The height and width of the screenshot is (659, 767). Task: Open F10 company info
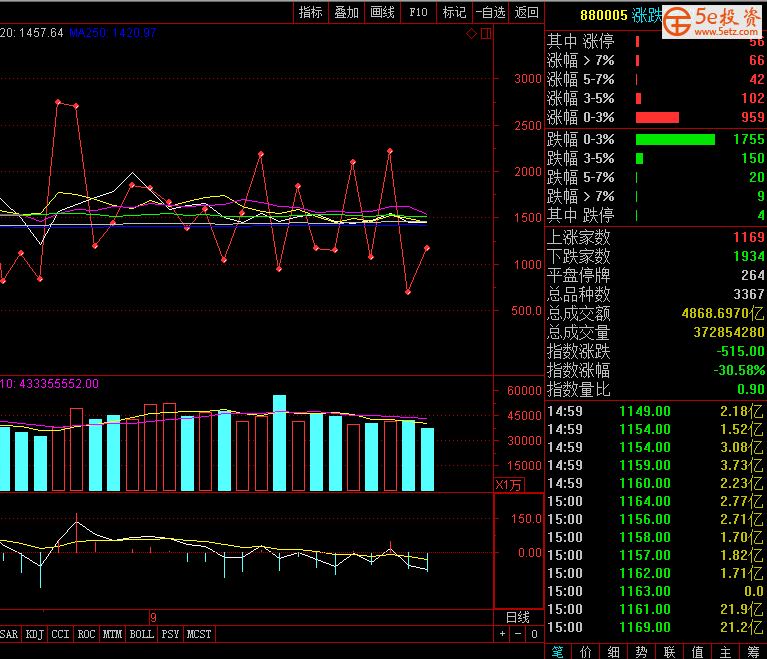pos(418,12)
